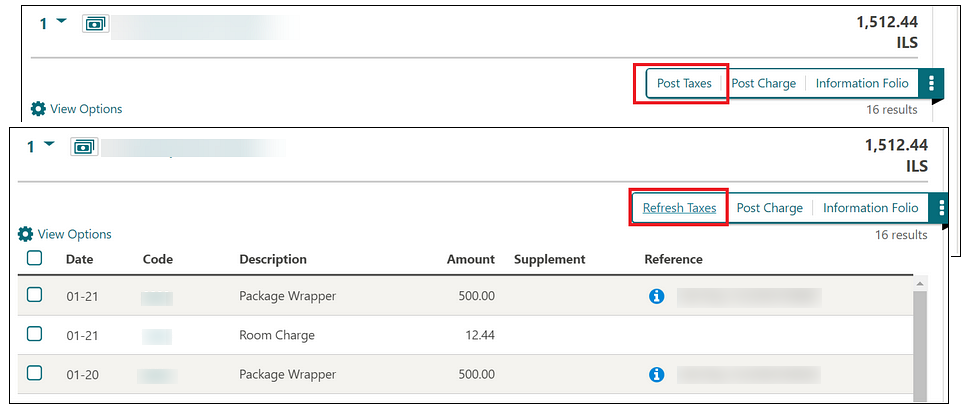970x411 pixels.
Task: Open the lower panel vertical ellipsis menu
Action: pos(940,208)
